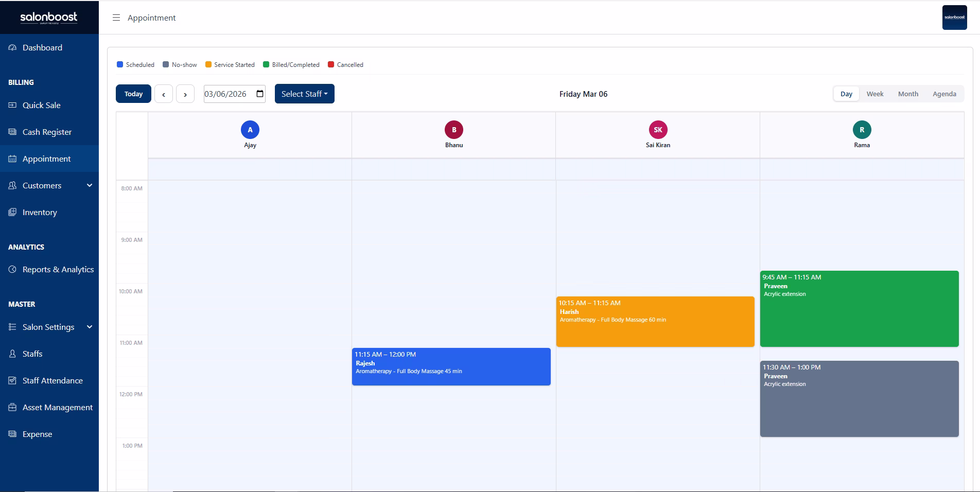Click the 8:00 AM time label
This screenshot has height=492, width=980.
pyautogui.click(x=132, y=188)
